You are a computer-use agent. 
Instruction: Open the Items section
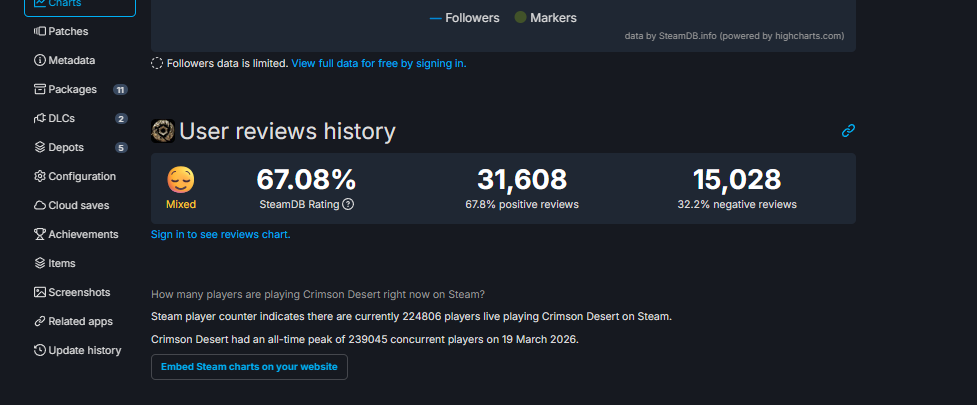[62, 263]
